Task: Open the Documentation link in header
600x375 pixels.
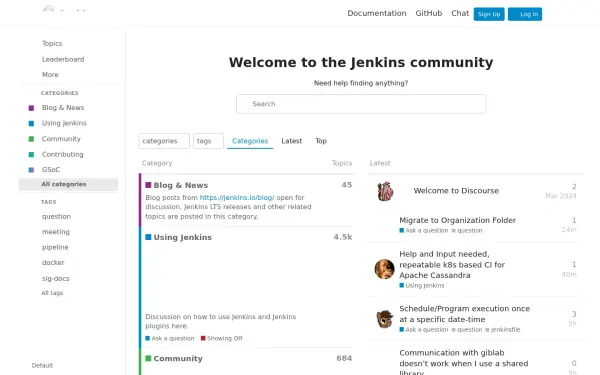Action: [377, 13]
